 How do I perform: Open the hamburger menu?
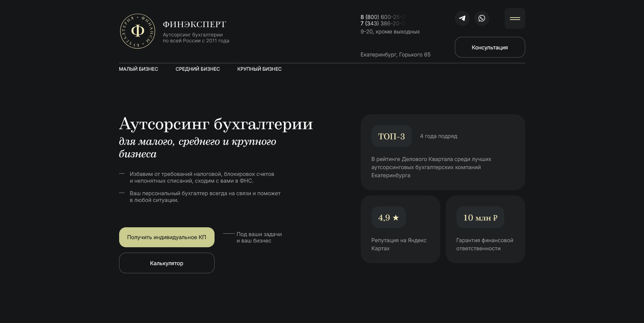pos(515,19)
